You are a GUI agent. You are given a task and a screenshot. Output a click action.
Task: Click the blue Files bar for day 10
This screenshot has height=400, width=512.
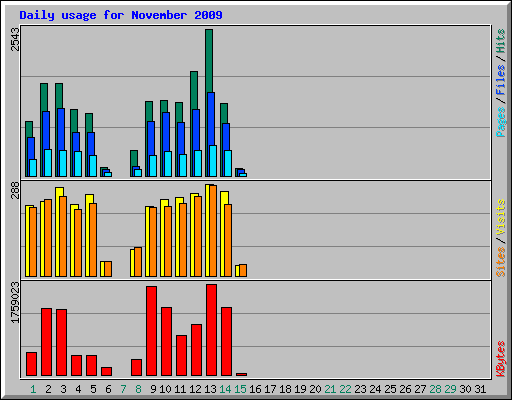pos(166,132)
